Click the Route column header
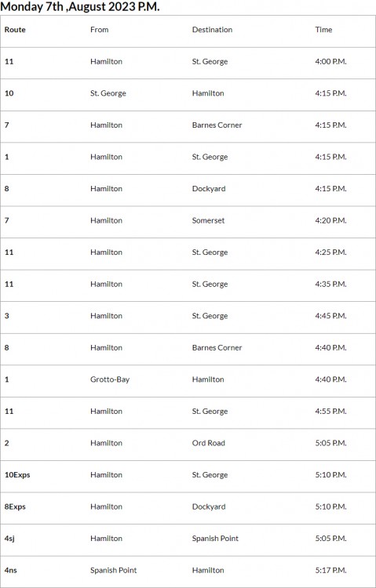Image resolution: width=376 pixels, height=588 pixels. pyautogui.click(x=15, y=30)
